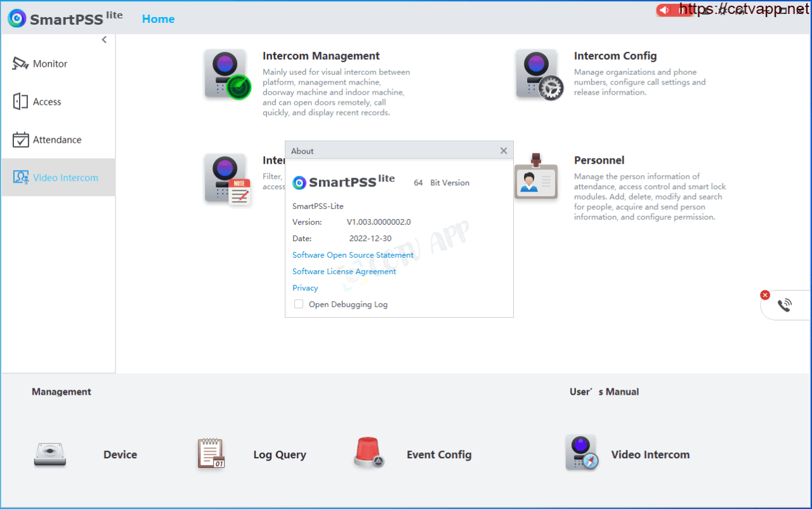This screenshot has height=509, width=812.
Task: Open Event Config red siren icon
Action: (x=369, y=453)
